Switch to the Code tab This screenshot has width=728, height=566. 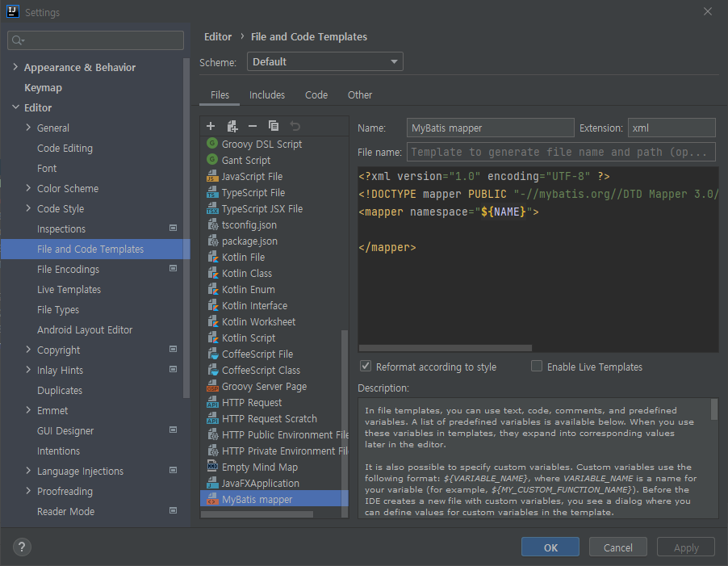(x=316, y=94)
